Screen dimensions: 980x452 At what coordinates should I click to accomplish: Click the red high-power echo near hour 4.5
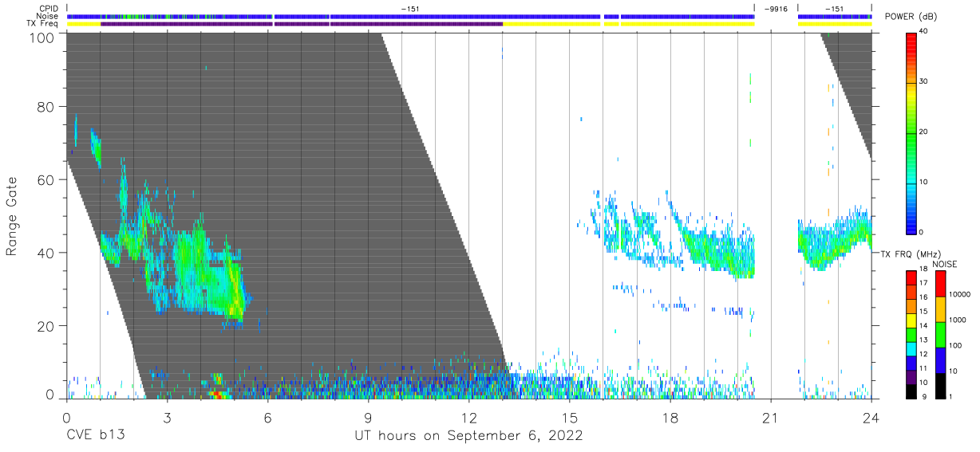tap(216, 394)
